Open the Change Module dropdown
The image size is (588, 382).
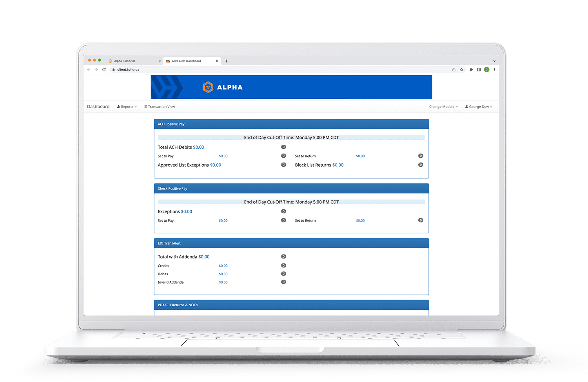tap(443, 107)
